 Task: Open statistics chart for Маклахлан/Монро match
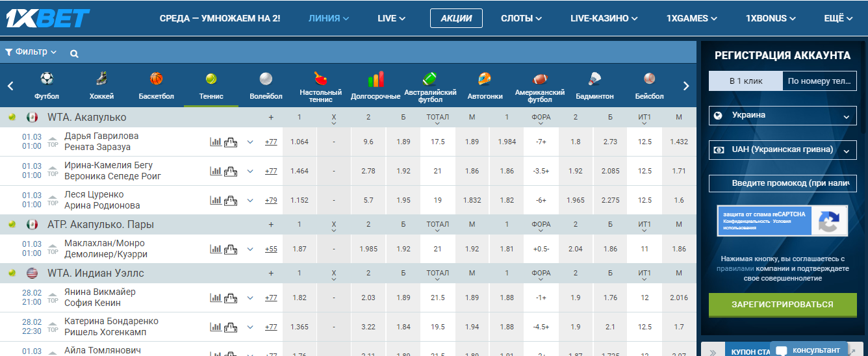coord(216,249)
